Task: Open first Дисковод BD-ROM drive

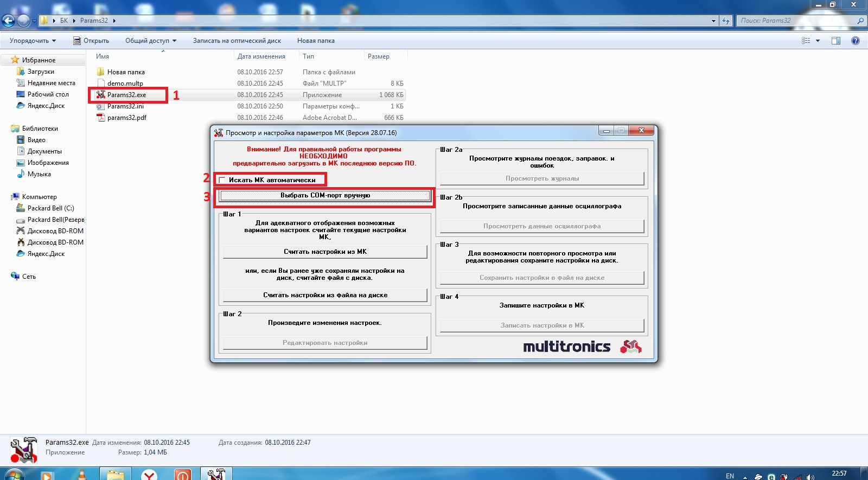Action: coord(55,231)
